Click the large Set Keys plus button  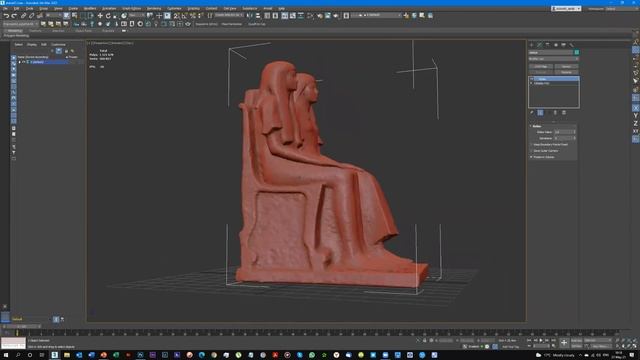pos(564,342)
